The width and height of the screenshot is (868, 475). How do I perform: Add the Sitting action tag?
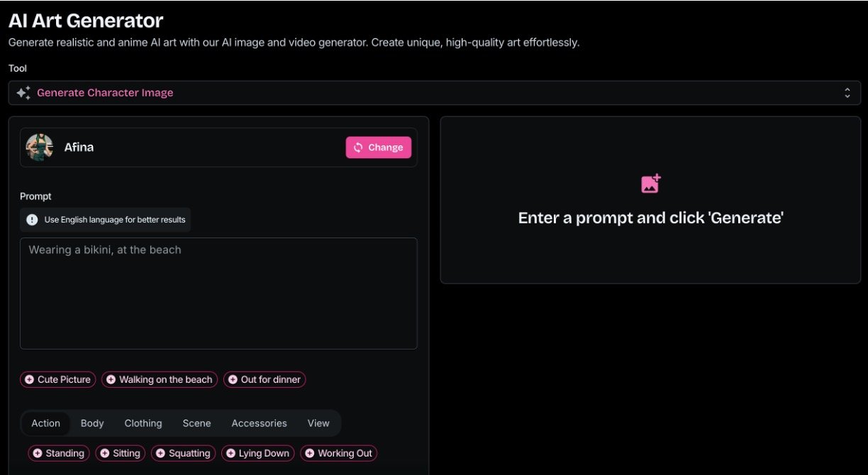(120, 454)
